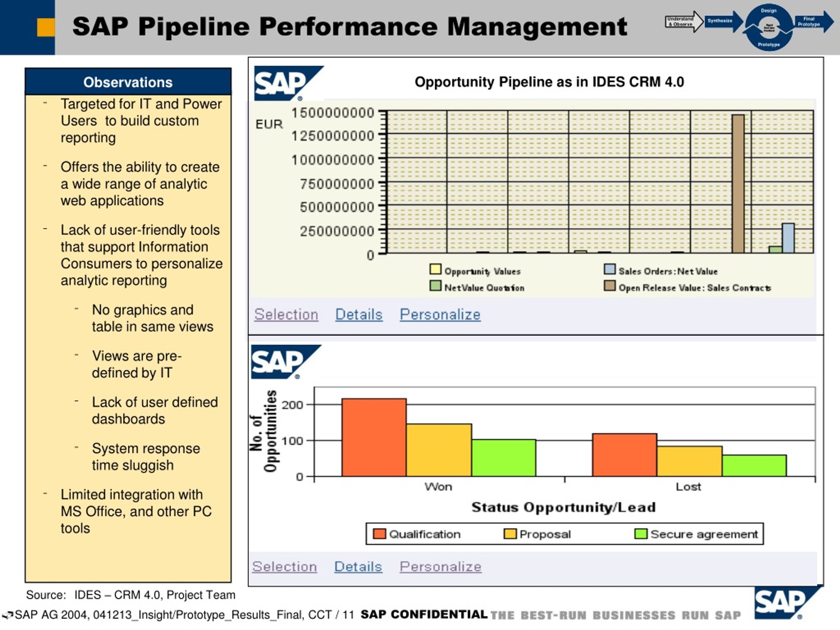
Task: Click 'Views are pre-defined by IT' bullet
Action: point(137,364)
